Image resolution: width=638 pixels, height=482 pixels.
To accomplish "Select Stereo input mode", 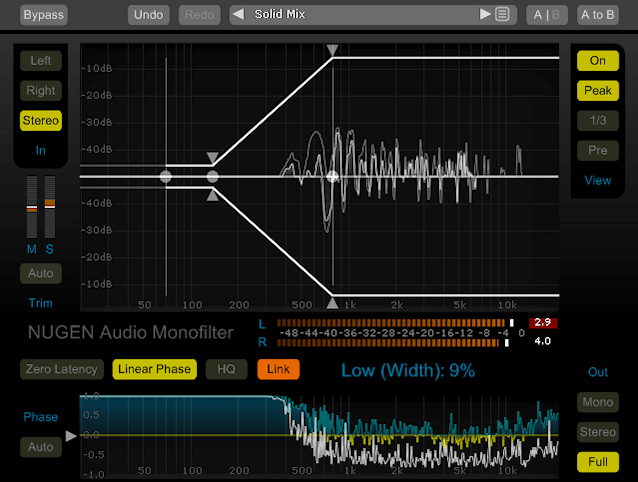I will pos(41,121).
